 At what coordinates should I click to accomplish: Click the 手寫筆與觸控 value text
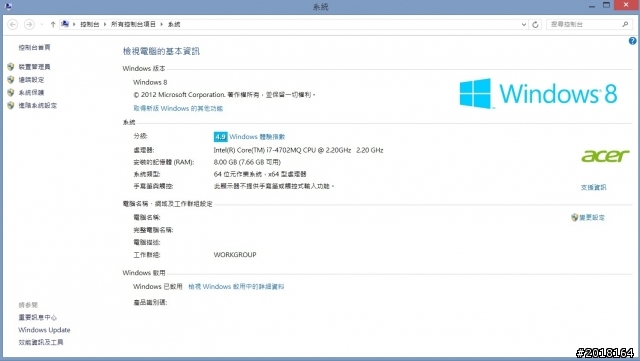point(274,186)
